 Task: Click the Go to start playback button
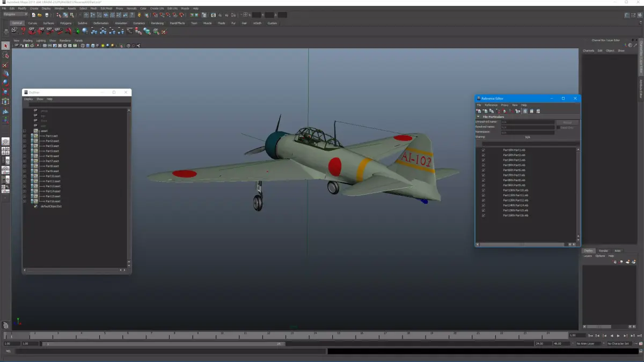(591, 336)
